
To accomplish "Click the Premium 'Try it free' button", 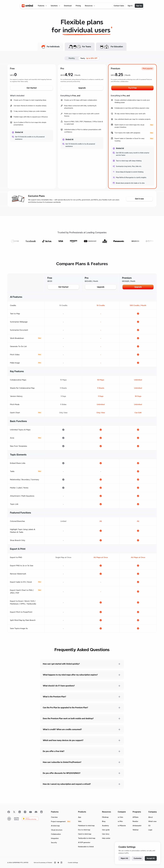I will tap(132, 88).
